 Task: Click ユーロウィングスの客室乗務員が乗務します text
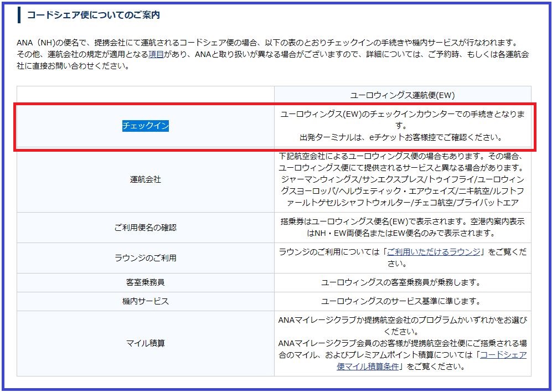pos(403,282)
